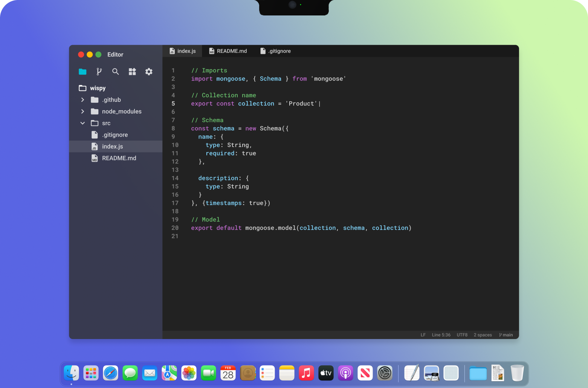
Task: Collapse the src folder chevron
Action: (82, 123)
